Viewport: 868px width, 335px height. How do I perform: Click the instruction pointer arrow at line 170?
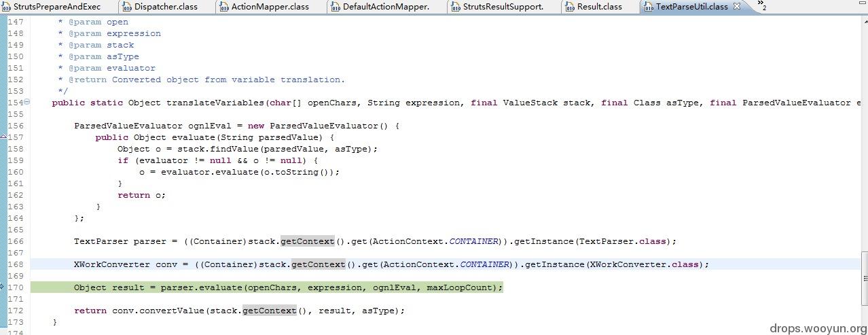click(3, 287)
